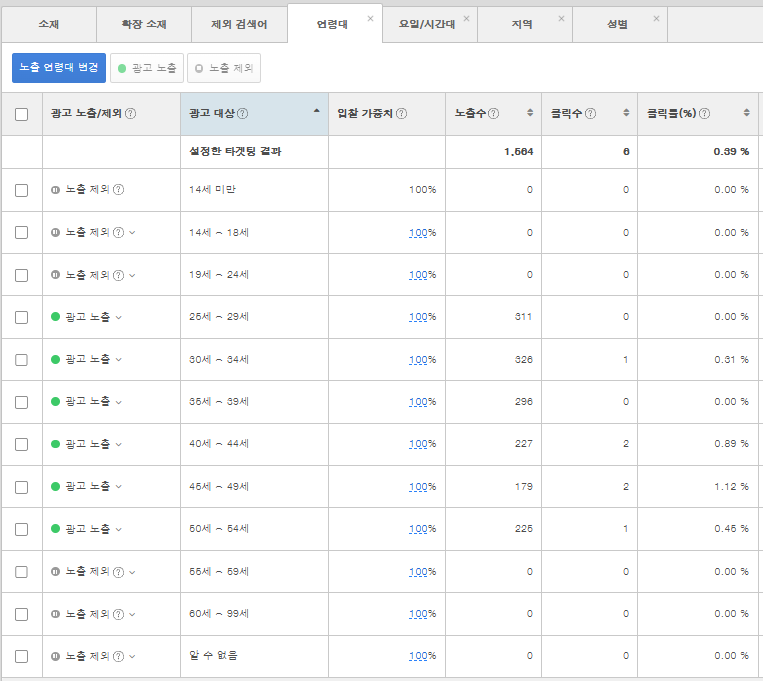Check the 60세 ~ 99세 row checkbox
Screen dimensions: 763x681
[x=21, y=614]
